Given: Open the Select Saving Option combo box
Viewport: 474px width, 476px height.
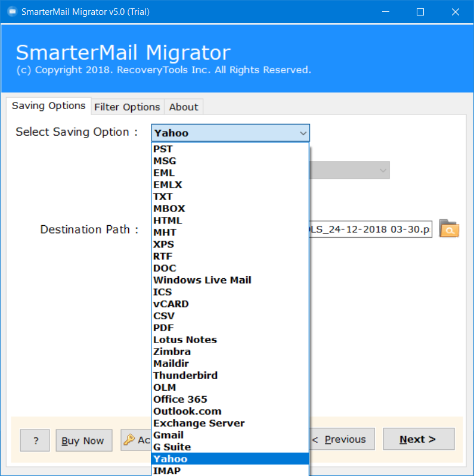Looking at the screenshot, I should click(x=230, y=133).
